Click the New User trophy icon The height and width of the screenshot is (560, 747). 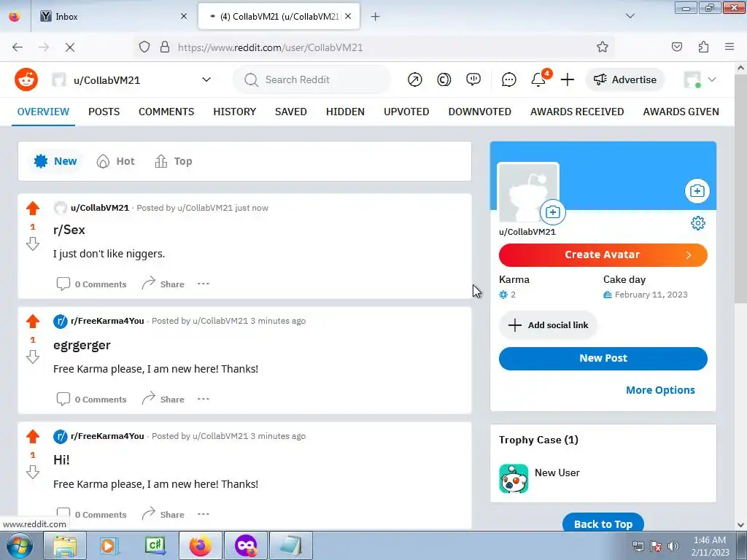coord(514,478)
